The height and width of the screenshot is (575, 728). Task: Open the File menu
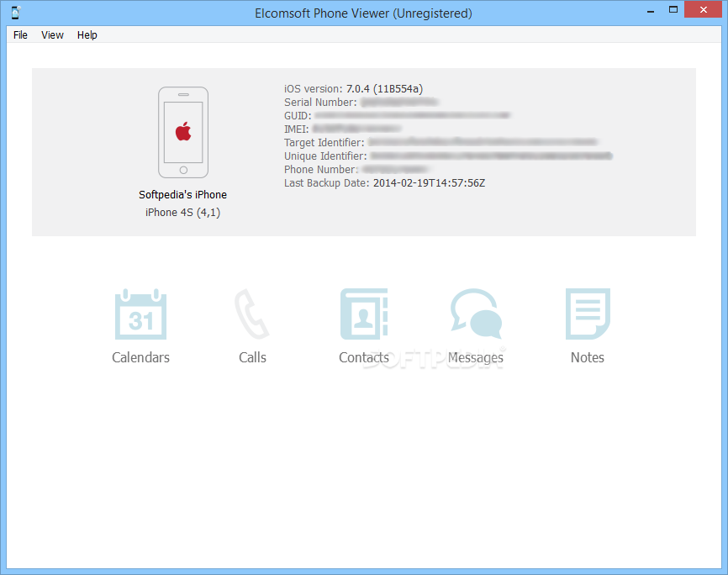tap(20, 34)
